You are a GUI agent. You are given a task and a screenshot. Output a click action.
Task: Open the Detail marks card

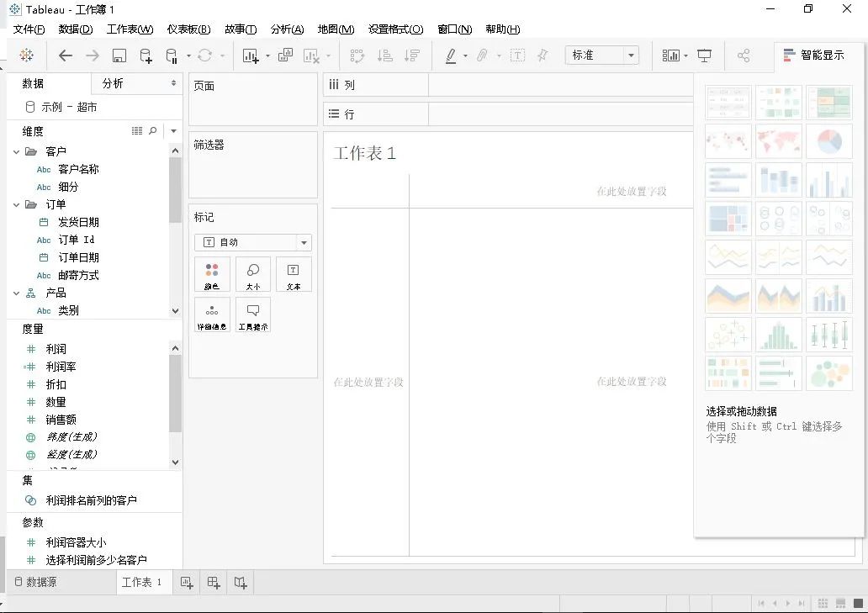coord(212,314)
